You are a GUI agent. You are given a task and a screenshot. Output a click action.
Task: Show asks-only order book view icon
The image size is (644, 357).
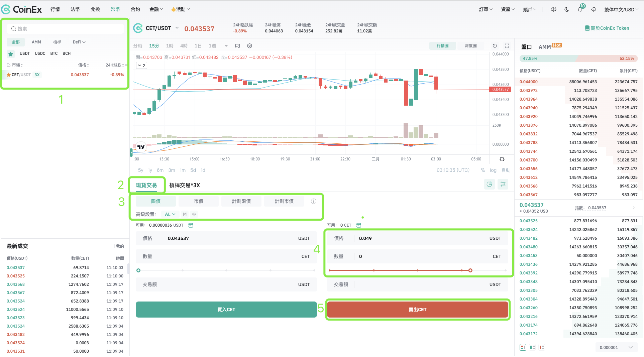pyautogui.click(x=542, y=348)
